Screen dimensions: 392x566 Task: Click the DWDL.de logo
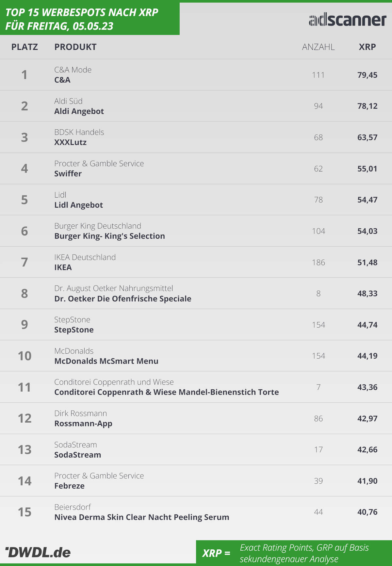[38, 552]
